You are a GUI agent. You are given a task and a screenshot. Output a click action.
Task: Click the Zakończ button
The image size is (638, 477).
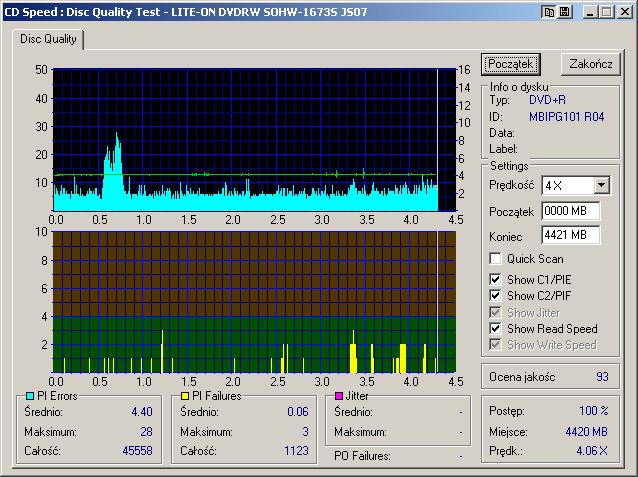click(590, 64)
